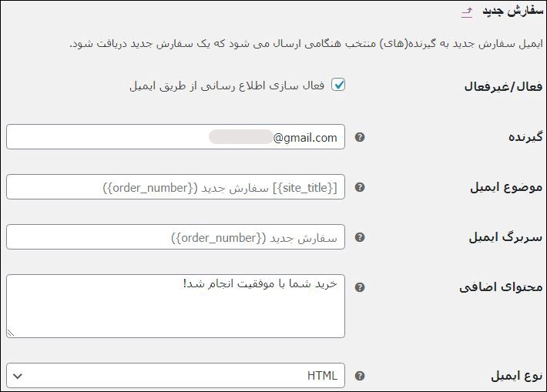Image resolution: width=547 pixels, height=392 pixels.
Task: Click the سربرگ ایمیل label
Action: (x=505, y=237)
